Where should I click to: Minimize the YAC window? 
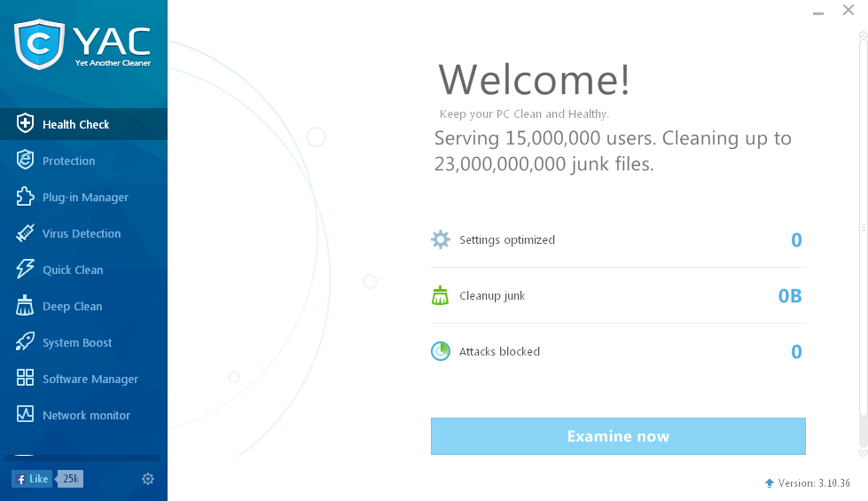tap(818, 12)
